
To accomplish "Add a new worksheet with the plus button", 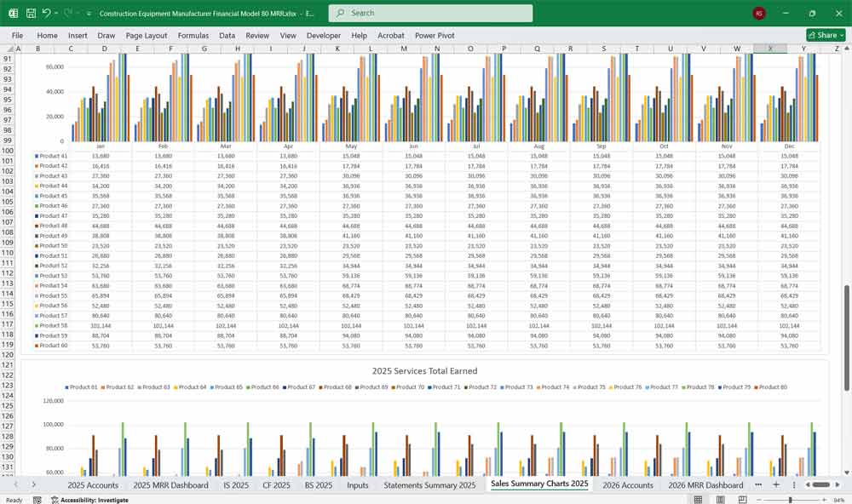I will point(776,484).
